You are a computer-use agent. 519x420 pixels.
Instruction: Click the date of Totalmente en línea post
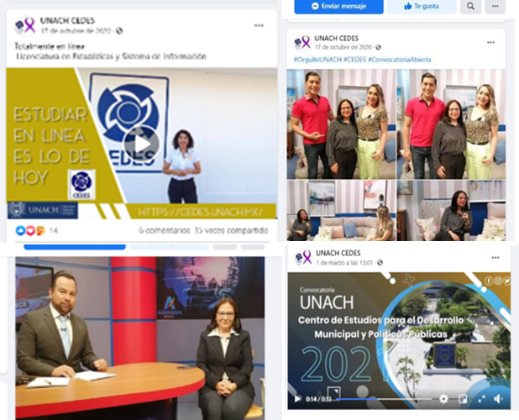pos(76,31)
